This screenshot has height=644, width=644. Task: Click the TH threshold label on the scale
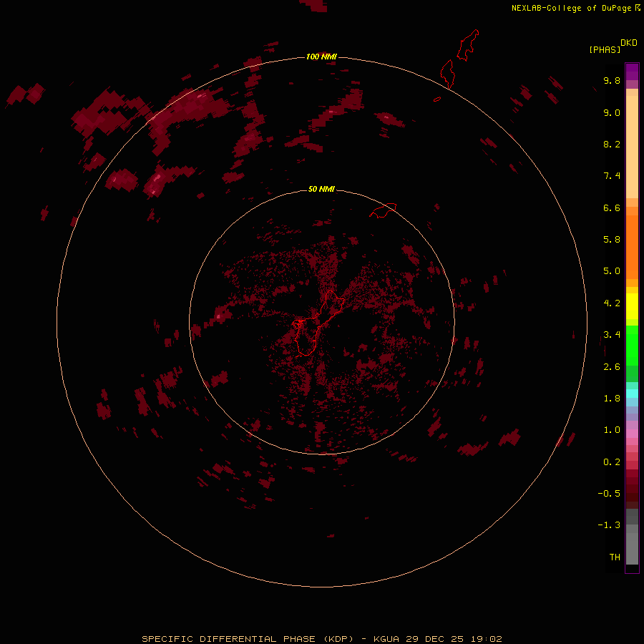tap(615, 557)
